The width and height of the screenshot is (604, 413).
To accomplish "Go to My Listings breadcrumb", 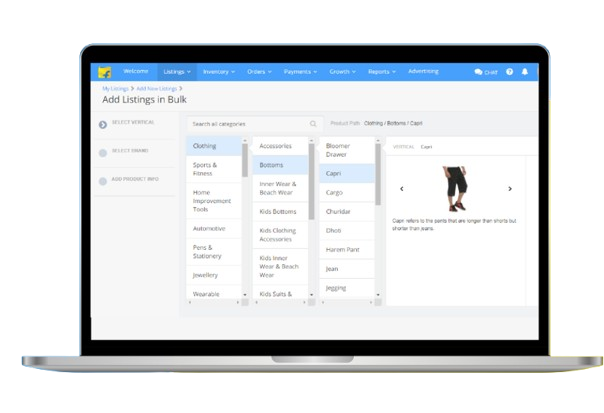I will point(115,89).
